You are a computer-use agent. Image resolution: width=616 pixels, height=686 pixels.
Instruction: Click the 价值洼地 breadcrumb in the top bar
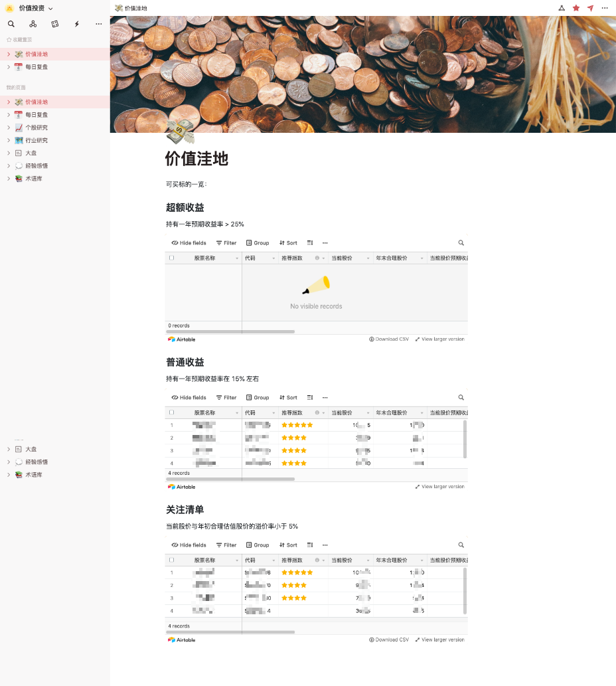(135, 8)
